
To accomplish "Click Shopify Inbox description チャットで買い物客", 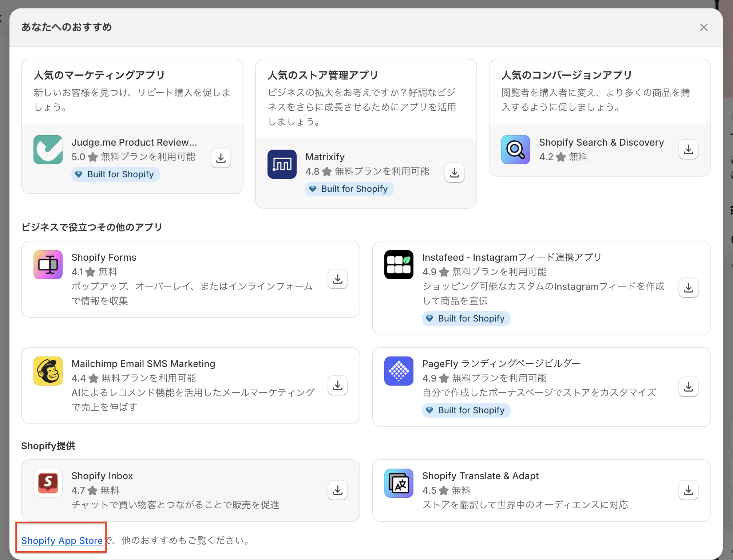I will 175,505.
